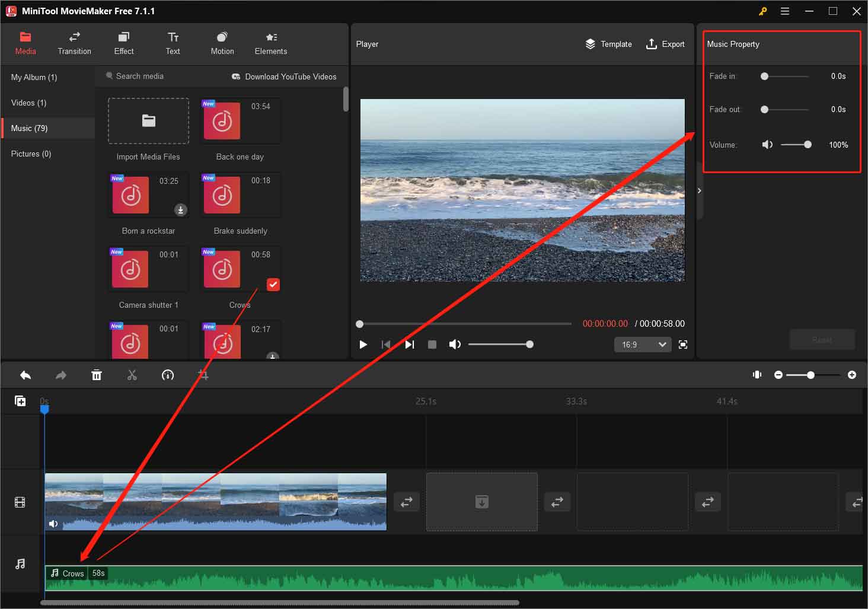Delete the selected clip

pos(97,375)
